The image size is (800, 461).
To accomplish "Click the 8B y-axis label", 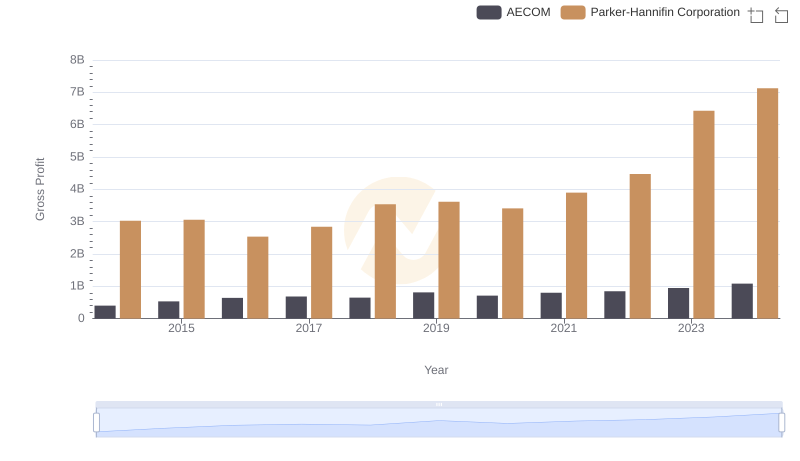I will [77, 60].
